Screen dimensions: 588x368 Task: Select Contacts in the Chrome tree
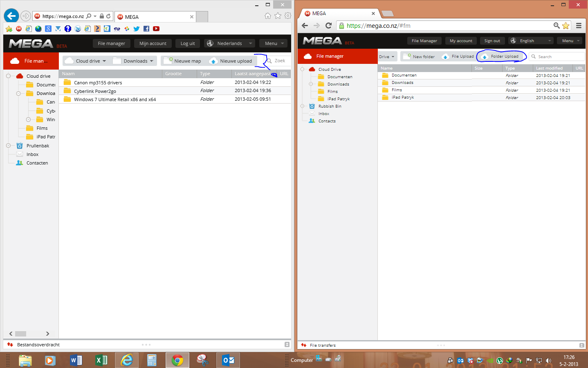coord(327,121)
